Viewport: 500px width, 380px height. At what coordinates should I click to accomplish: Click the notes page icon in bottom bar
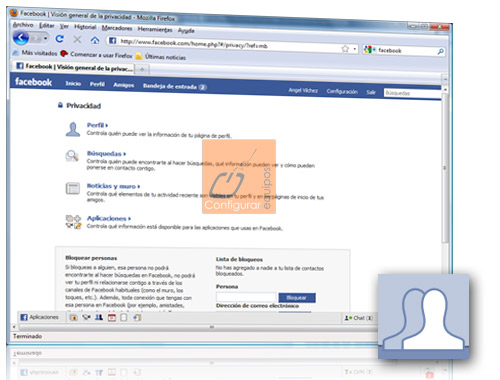point(124,318)
